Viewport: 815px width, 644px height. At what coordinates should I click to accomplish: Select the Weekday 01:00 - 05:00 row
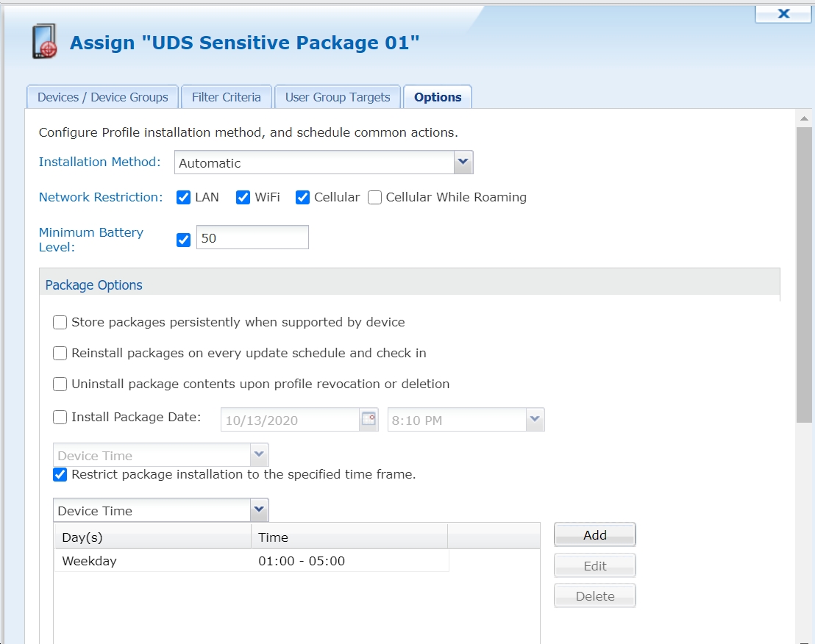[x=252, y=561]
